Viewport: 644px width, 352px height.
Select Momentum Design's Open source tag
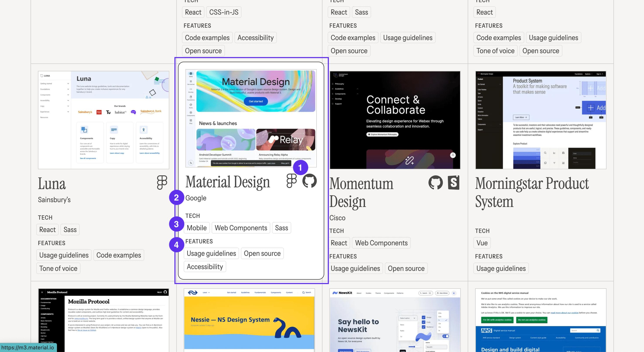(x=406, y=268)
